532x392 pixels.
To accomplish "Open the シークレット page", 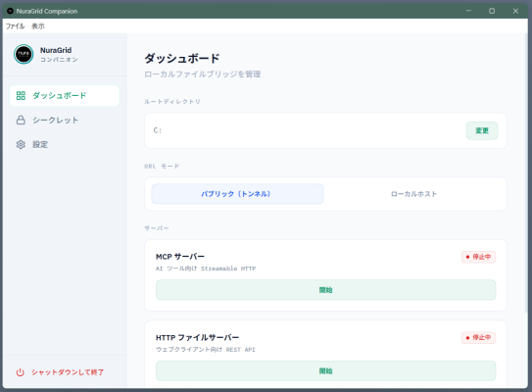I will (x=65, y=121).
